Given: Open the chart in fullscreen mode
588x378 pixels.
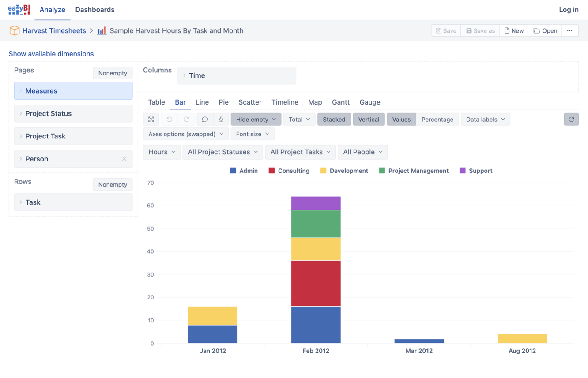Looking at the screenshot, I should 151,119.
